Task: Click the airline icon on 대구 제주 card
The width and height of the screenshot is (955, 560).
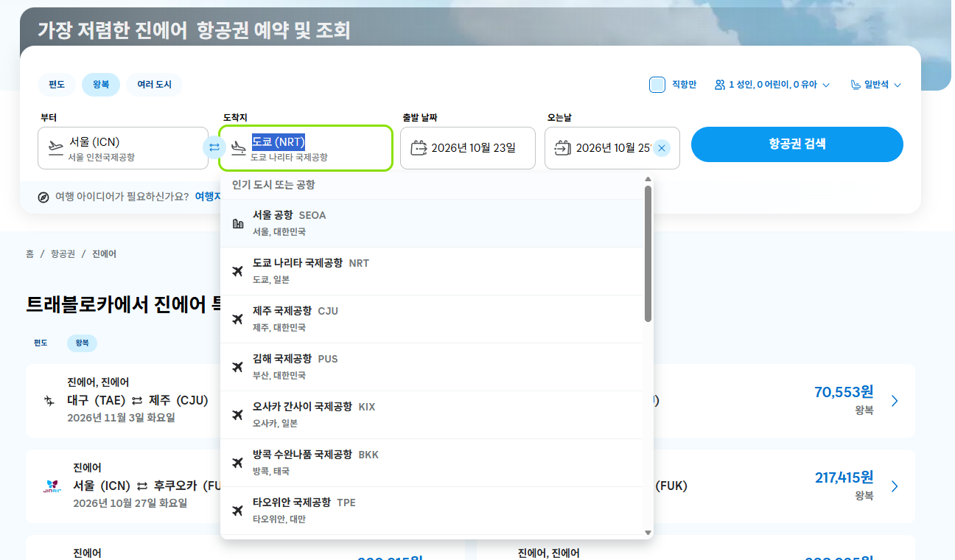Action: (49, 401)
